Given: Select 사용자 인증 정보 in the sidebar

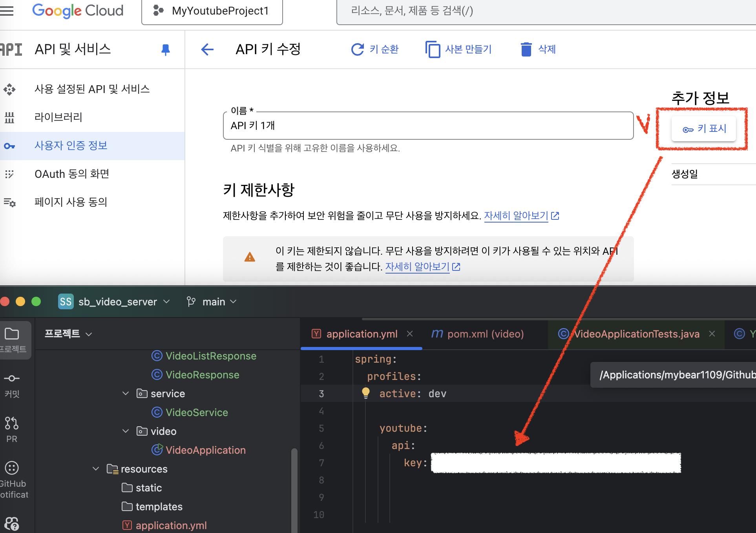Looking at the screenshot, I should (x=92, y=146).
